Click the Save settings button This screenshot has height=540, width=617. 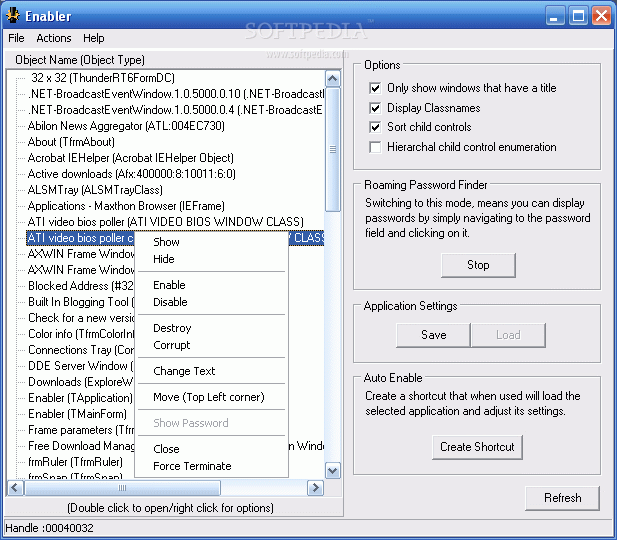pos(433,335)
